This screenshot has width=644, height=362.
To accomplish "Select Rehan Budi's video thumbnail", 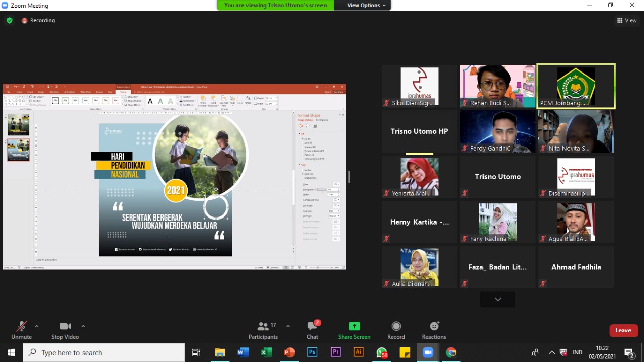I will pyautogui.click(x=498, y=86).
